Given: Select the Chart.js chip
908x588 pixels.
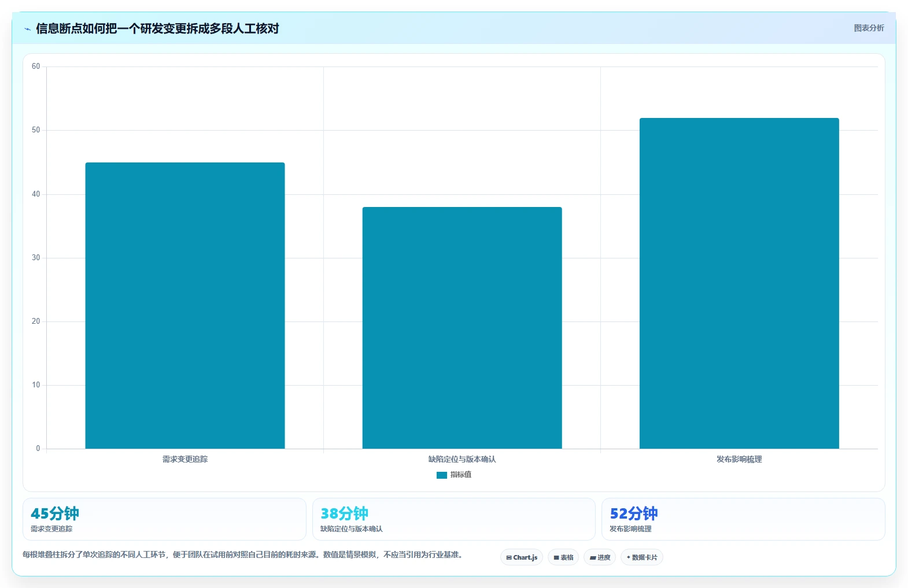Looking at the screenshot, I should click(x=522, y=557).
